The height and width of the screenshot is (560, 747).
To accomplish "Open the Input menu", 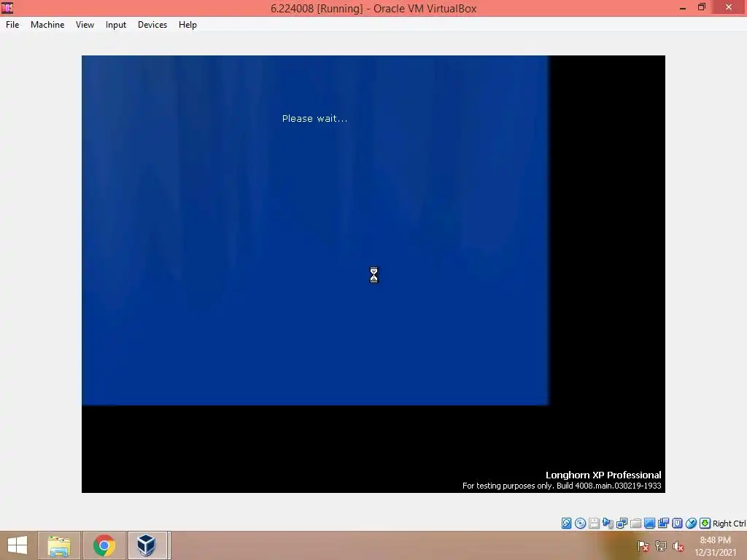I will point(116,25).
